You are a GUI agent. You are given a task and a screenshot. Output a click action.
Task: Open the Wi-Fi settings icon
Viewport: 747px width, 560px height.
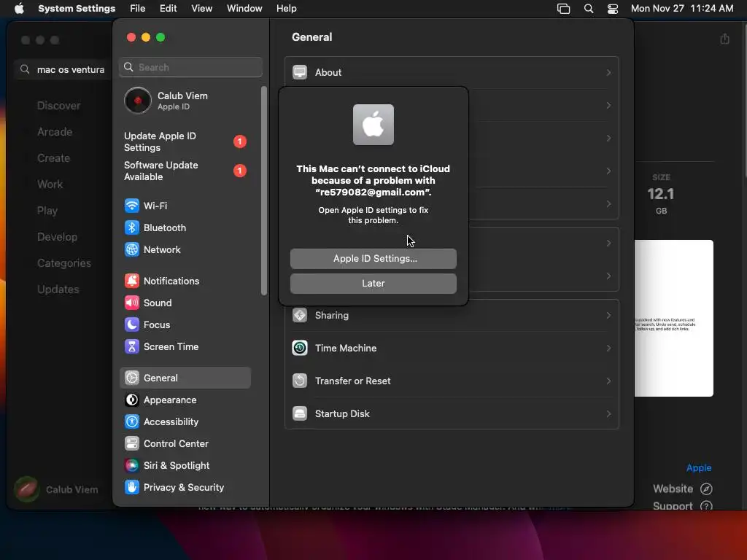click(132, 206)
